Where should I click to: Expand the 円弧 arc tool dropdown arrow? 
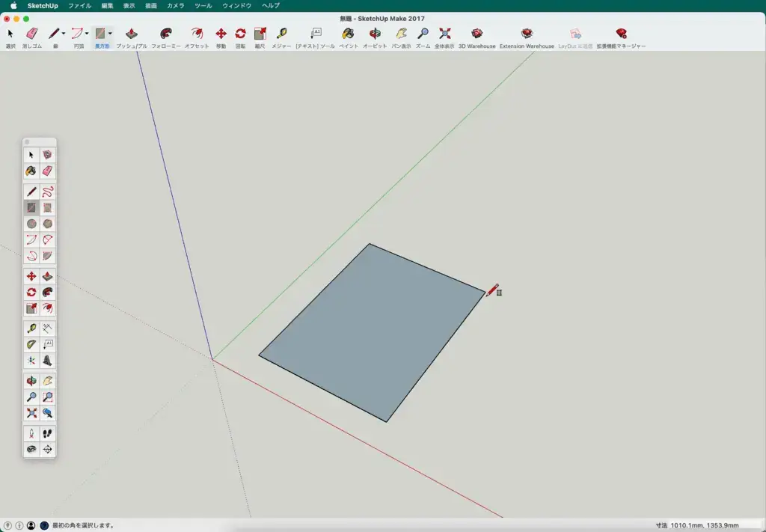[87, 34]
